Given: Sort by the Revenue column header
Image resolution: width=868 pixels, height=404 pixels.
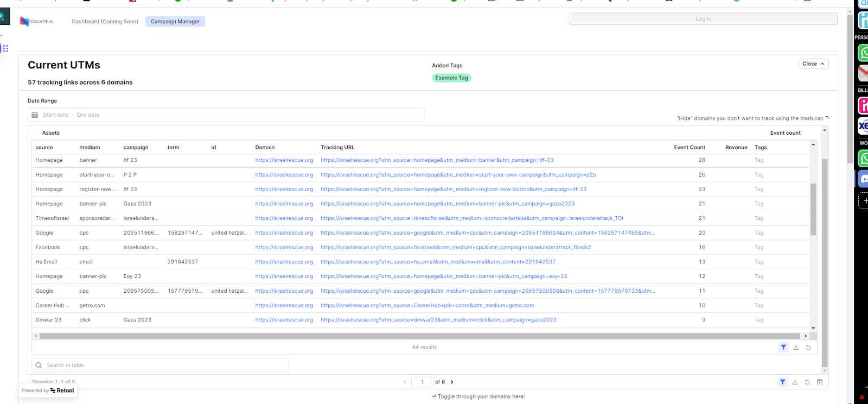Looking at the screenshot, I should (736, 148).
